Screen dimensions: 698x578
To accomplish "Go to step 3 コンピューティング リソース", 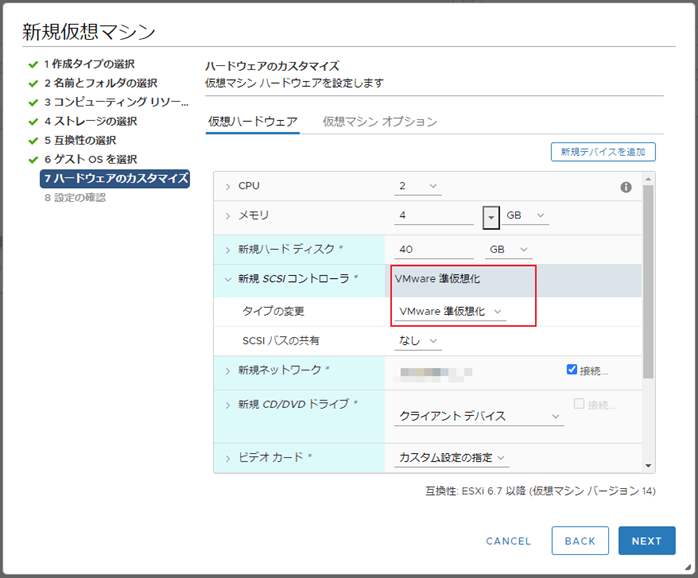I will coord(116,102).
